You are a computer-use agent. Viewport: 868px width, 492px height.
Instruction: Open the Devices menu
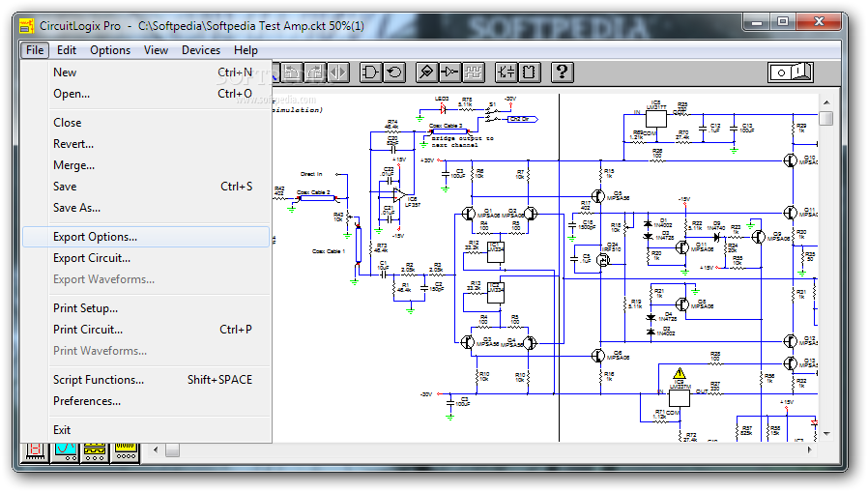(x=201, y=50)
